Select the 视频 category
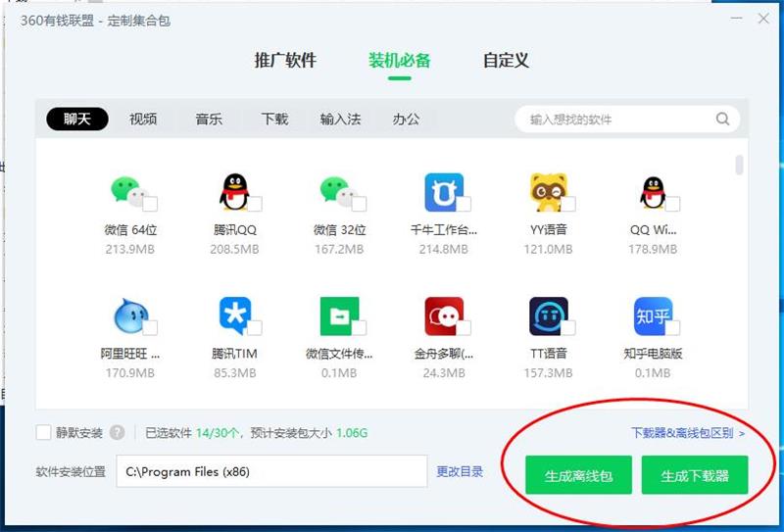This screenshot has width=784, height=532. 143,119
